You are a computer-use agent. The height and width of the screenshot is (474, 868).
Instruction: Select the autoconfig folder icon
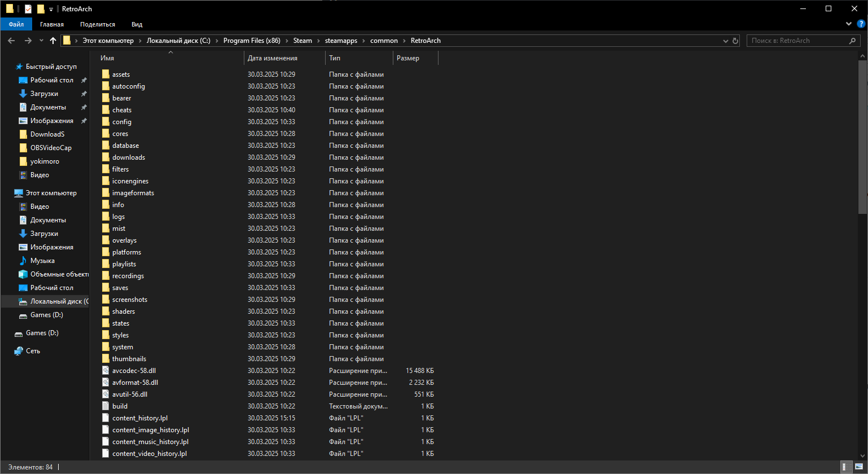[106, 86]
